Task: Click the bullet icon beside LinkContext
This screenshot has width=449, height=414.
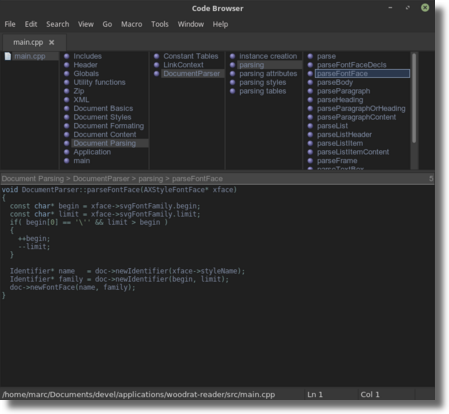Action: [x=156, y=65]
